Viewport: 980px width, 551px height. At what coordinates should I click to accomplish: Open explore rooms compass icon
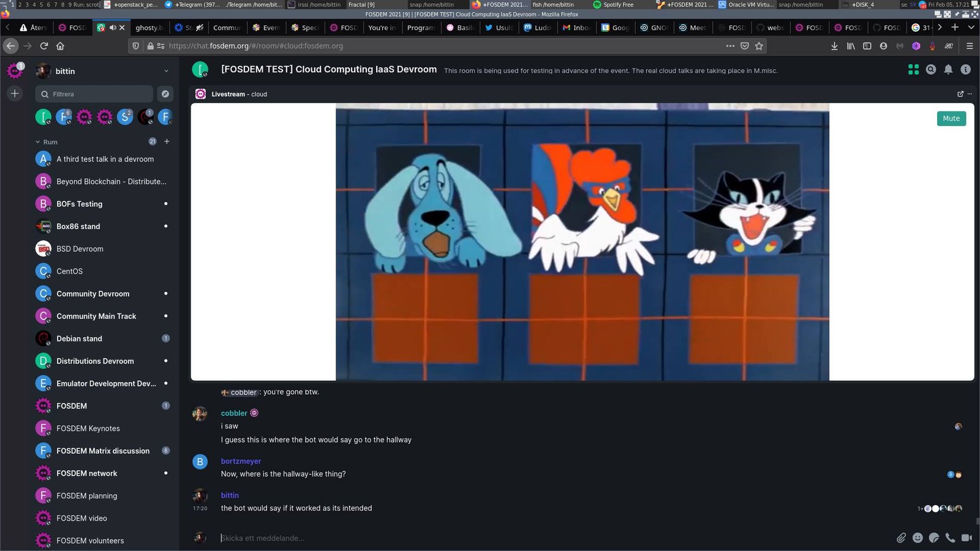pos(165,94)
